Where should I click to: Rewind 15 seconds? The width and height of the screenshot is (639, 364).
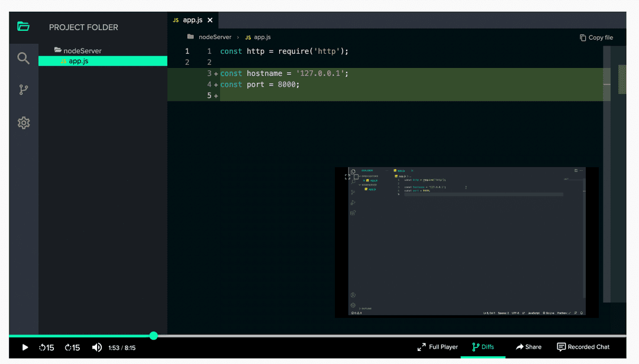point(47,347)
